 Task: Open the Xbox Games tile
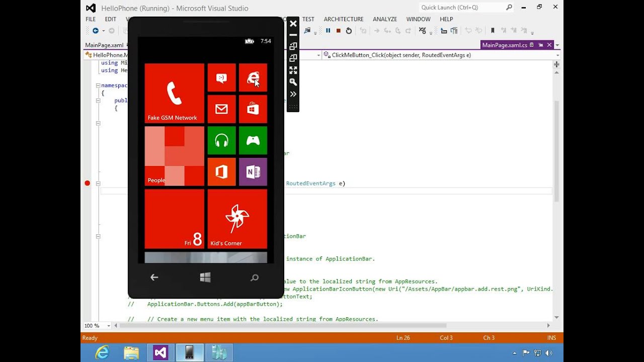pyautogui.click(x=253, y=140)
